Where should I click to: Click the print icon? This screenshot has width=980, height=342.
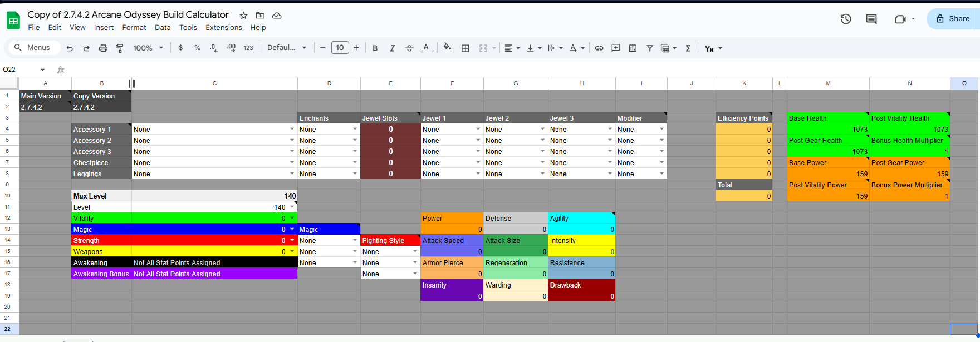tap(103, 48)
